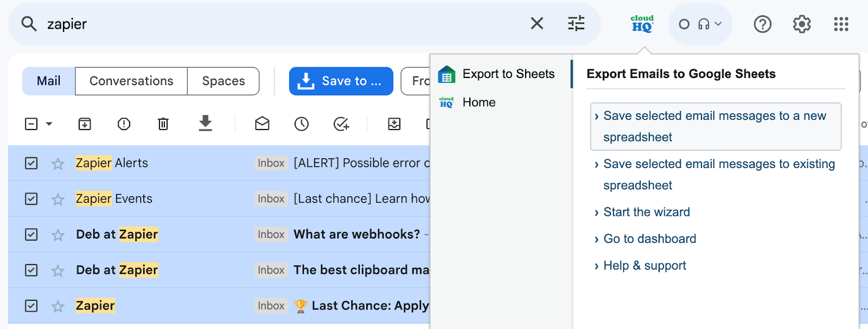Star the 'Last Chance: Apply' email
Viewport: 868px width, 329px height.
pos(58,306)
